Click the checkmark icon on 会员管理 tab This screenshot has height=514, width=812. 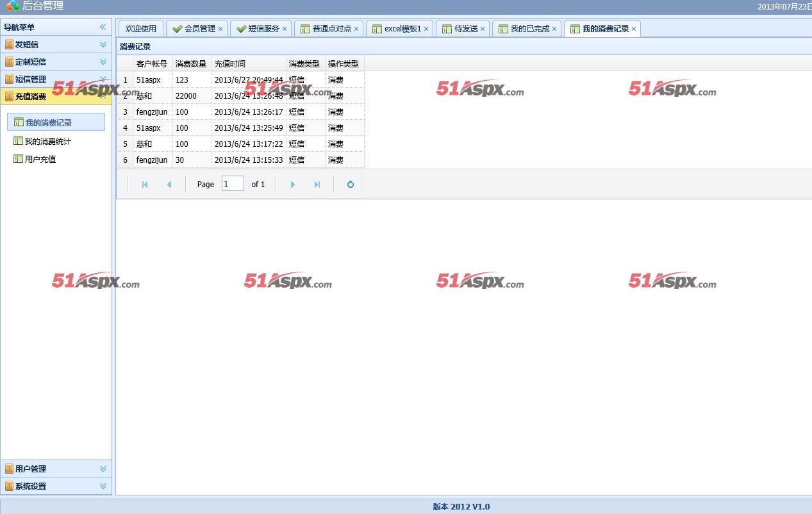pyautogui.click(x=178, y=29)
